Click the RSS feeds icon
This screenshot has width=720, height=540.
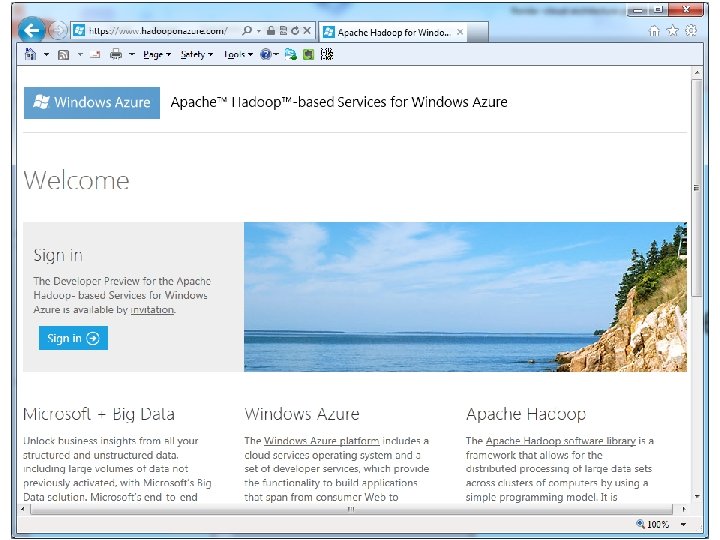[63, 55]
